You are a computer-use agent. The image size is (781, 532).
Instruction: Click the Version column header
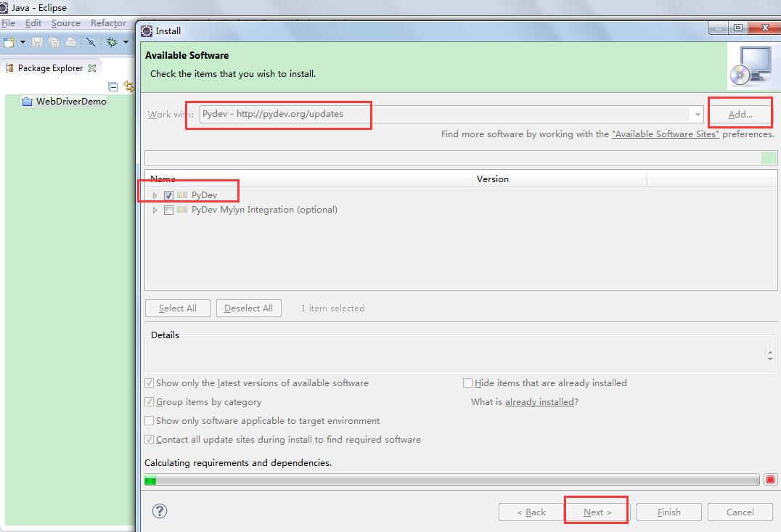[x=560, y=179]
